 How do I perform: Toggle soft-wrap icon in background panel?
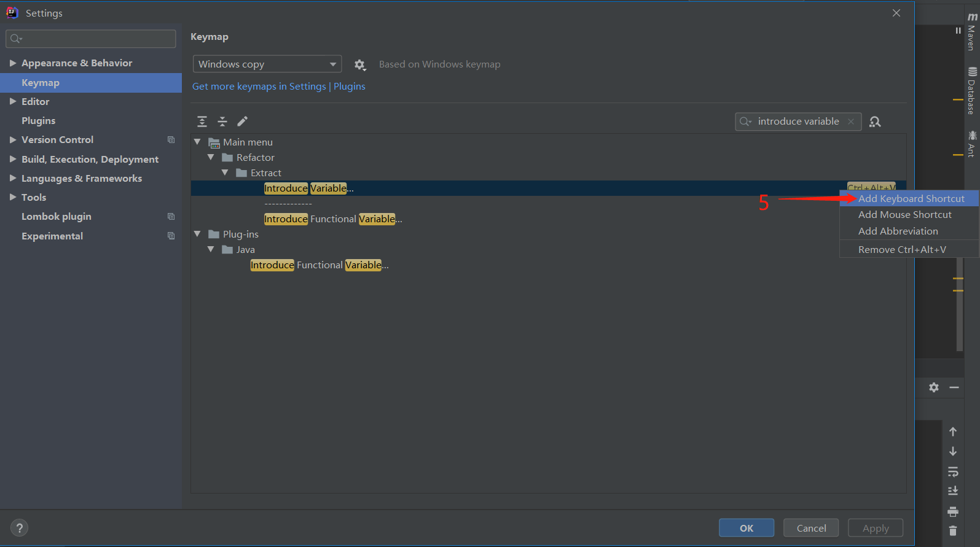coord(953,471)
